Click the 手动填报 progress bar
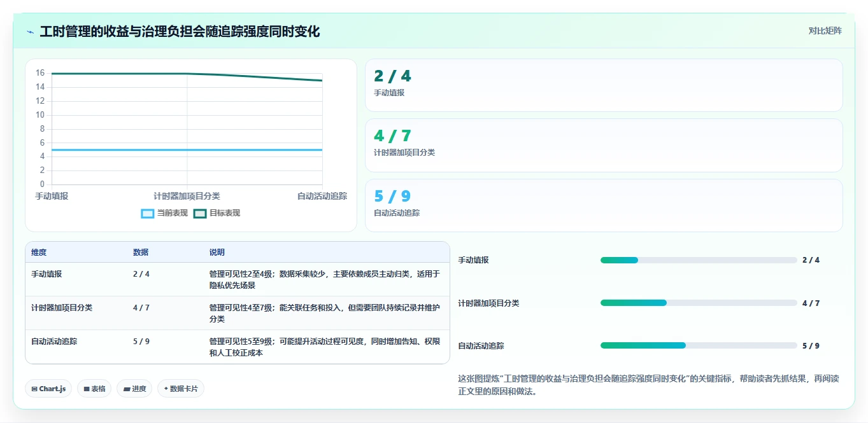The width and height of the screenshot is (868, 423). [x=699, y=260]
